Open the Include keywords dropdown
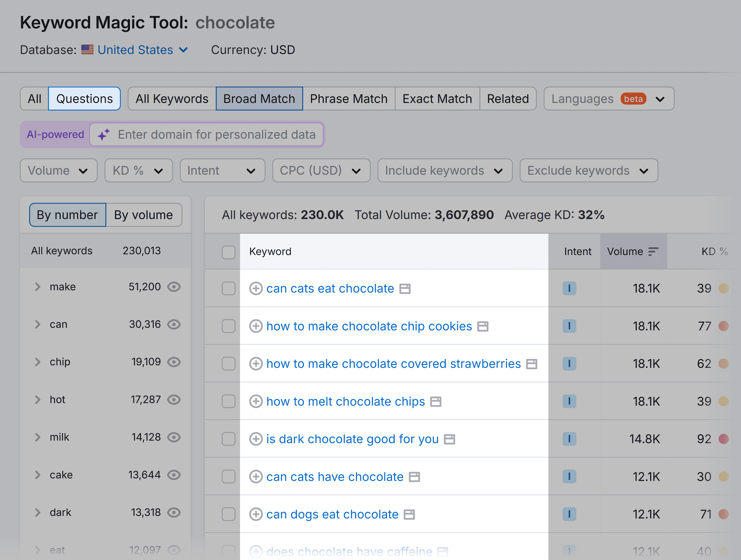Viewport: 741px width, 560px height. (x=445, y=170)
